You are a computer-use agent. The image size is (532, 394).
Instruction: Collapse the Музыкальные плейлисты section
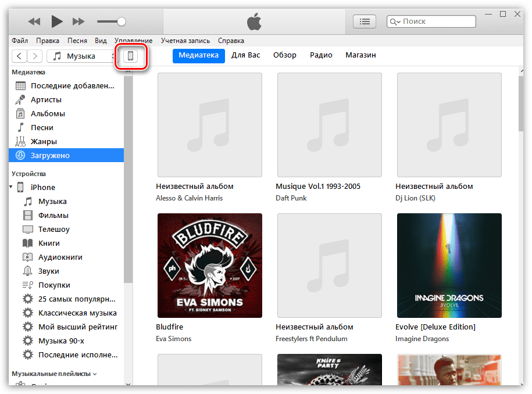pos(95,374)
